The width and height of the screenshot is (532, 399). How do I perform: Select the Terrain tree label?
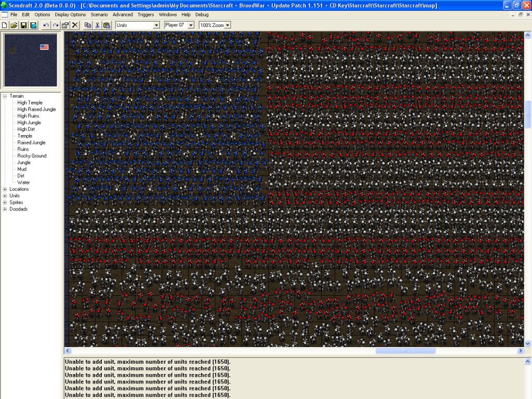point(16,96)
